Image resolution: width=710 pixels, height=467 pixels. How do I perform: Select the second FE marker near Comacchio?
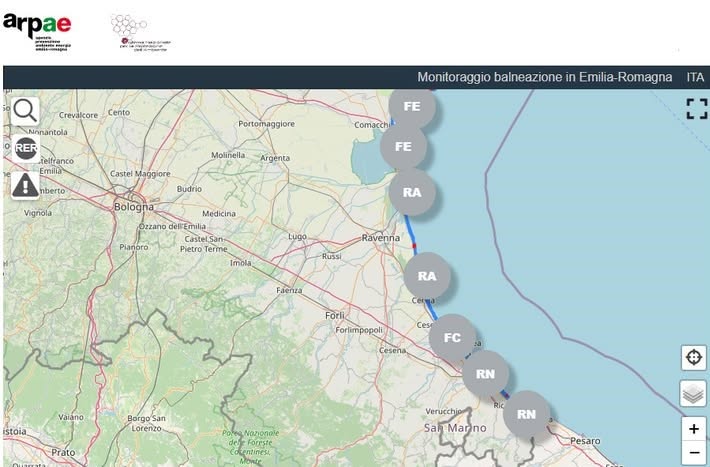tap(403, 146)
